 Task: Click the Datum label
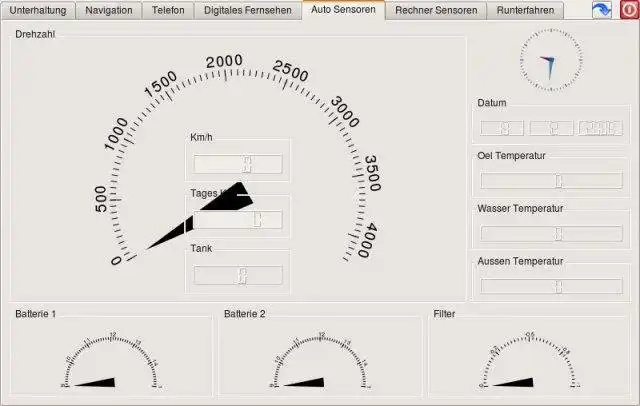coord(492,103)
